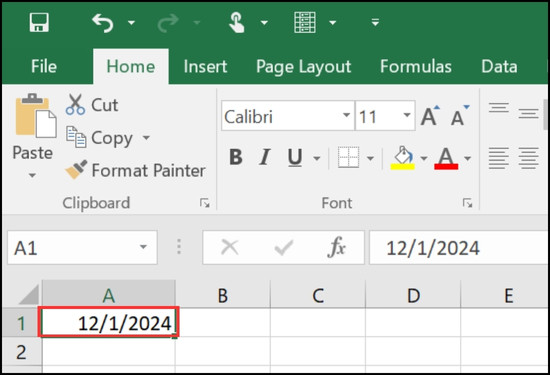Image resolution: width=550 pixels, height=375 pixels.
Task: Open the Undo history dropdown arrow
Action: click(131, 23)
